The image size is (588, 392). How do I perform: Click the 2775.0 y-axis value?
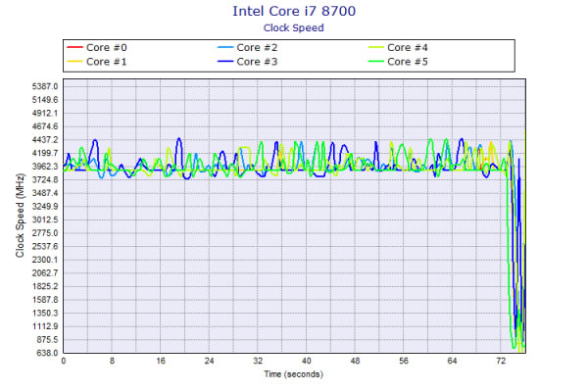click(45, 233)
